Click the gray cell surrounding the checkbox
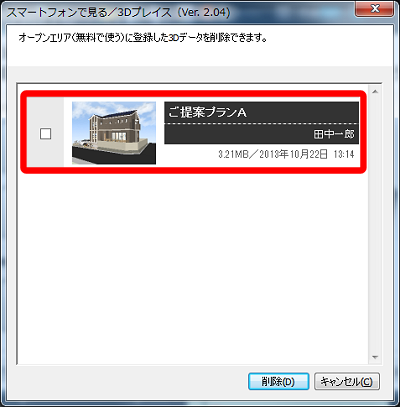 tap(45, 132)
